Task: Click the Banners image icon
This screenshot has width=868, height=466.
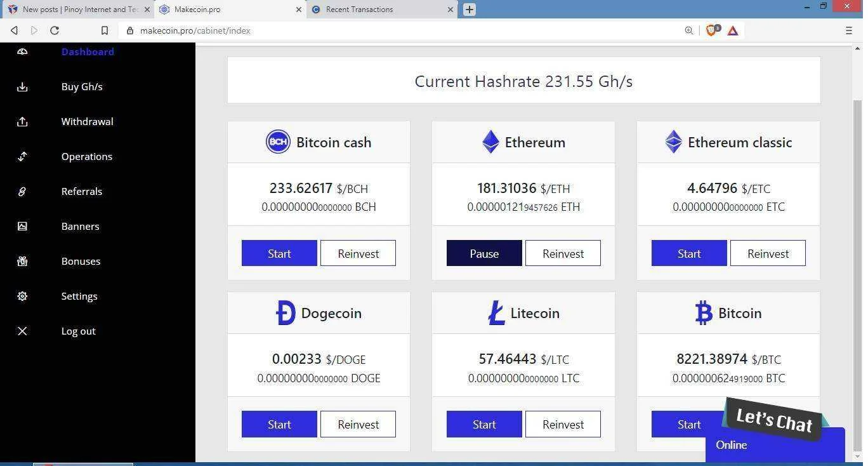Action: [22, 227]
